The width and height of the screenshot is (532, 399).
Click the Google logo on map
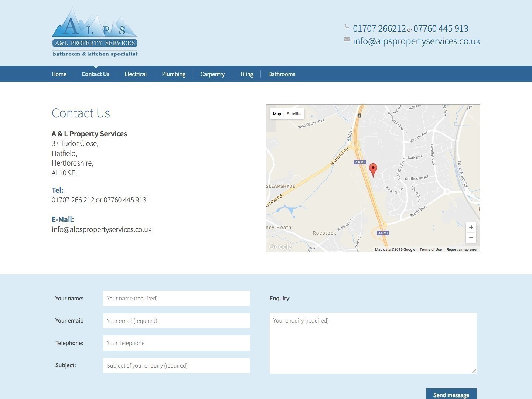280,246
